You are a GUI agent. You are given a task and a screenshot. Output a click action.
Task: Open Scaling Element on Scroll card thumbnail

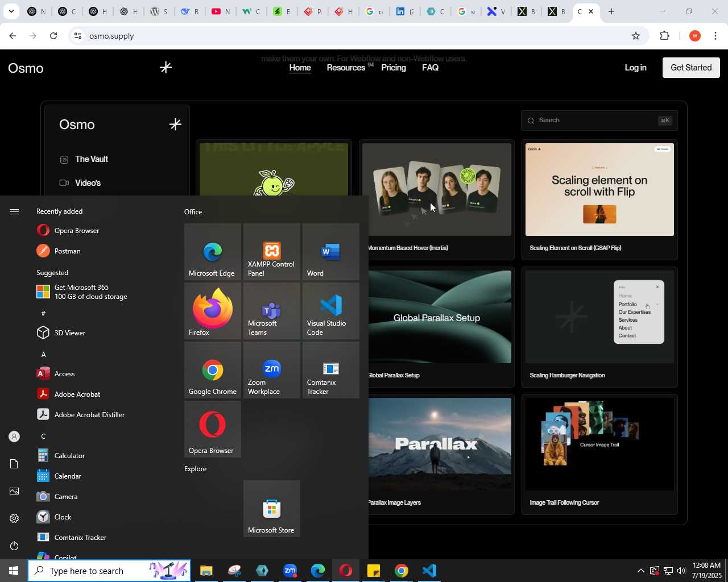599,189
